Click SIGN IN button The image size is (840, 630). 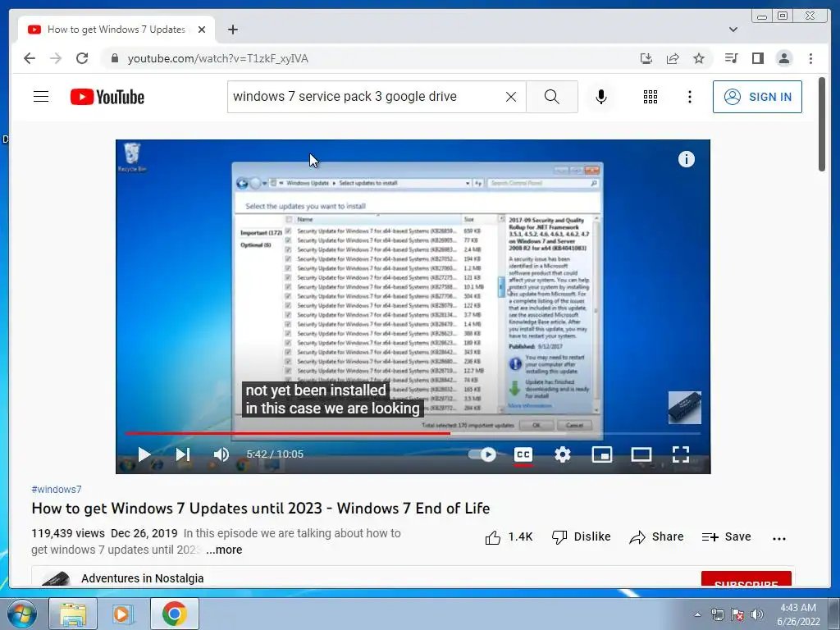(757, 97)
